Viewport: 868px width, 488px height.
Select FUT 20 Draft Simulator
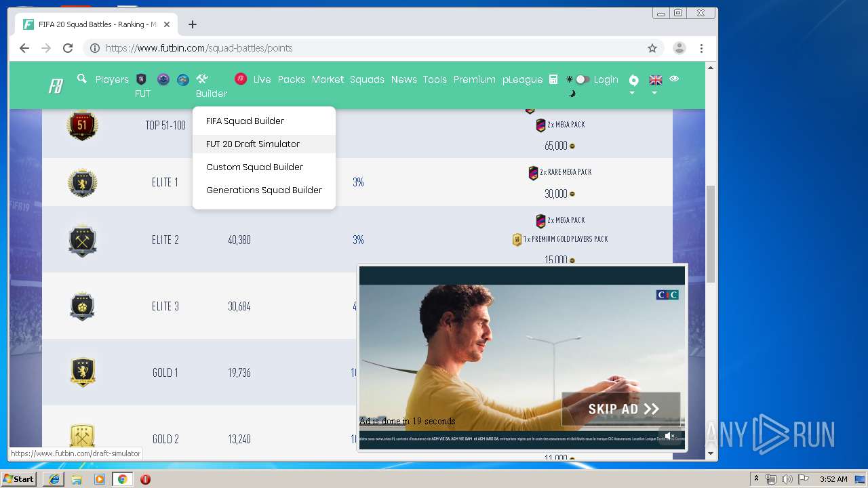point(264,144)
